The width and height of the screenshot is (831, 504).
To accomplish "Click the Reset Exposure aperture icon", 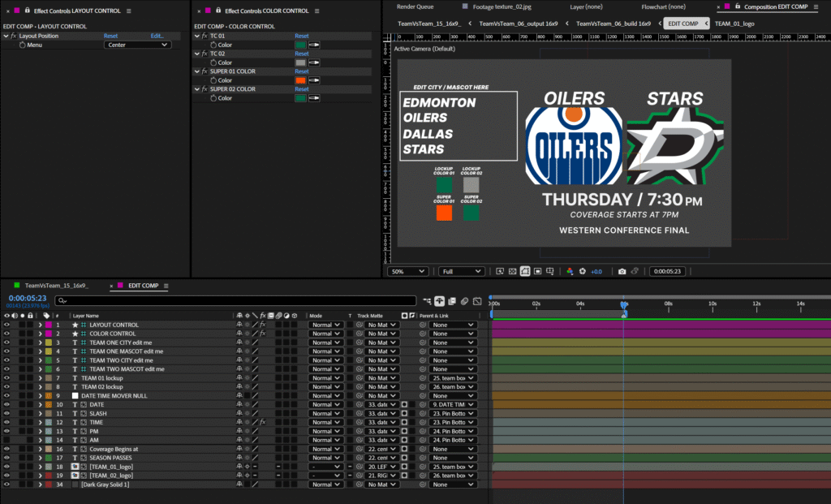I will pyautogui.click(x=583, y=271).
